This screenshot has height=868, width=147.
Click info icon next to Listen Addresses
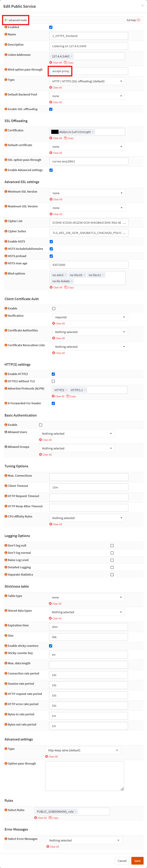pos(6,55)
